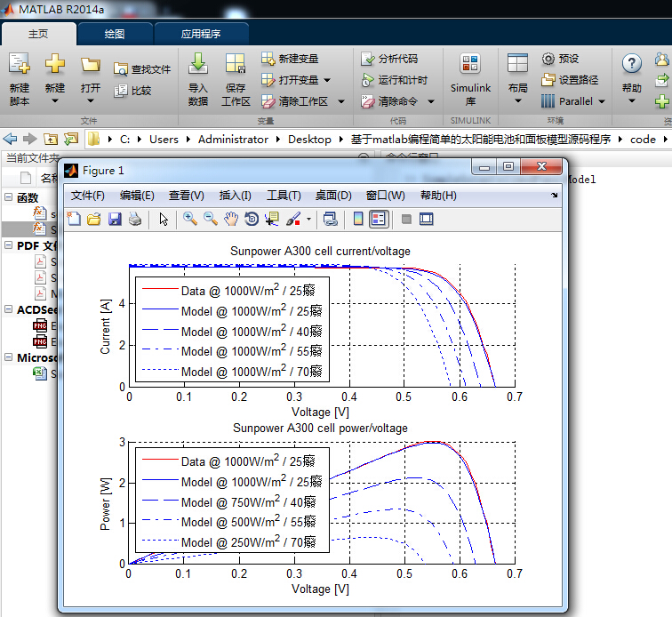The height and width of the screenshot is (617, 672).
Task: Toggle Show Plot Tools and Dock Figure
Action: (x=426, y=219)
